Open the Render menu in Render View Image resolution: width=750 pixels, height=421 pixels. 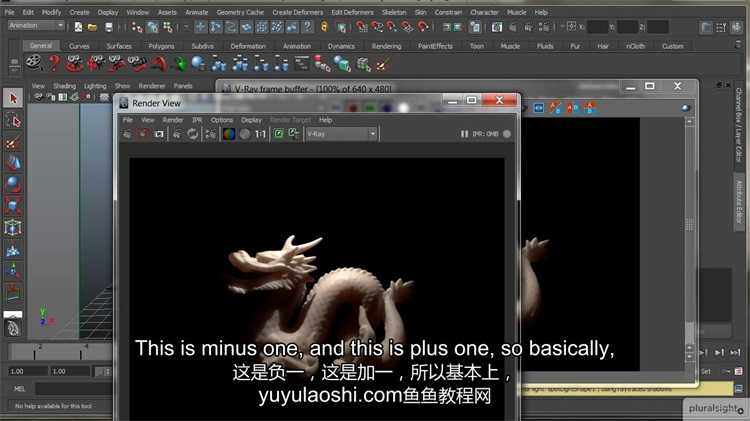(x=173, y=120)
